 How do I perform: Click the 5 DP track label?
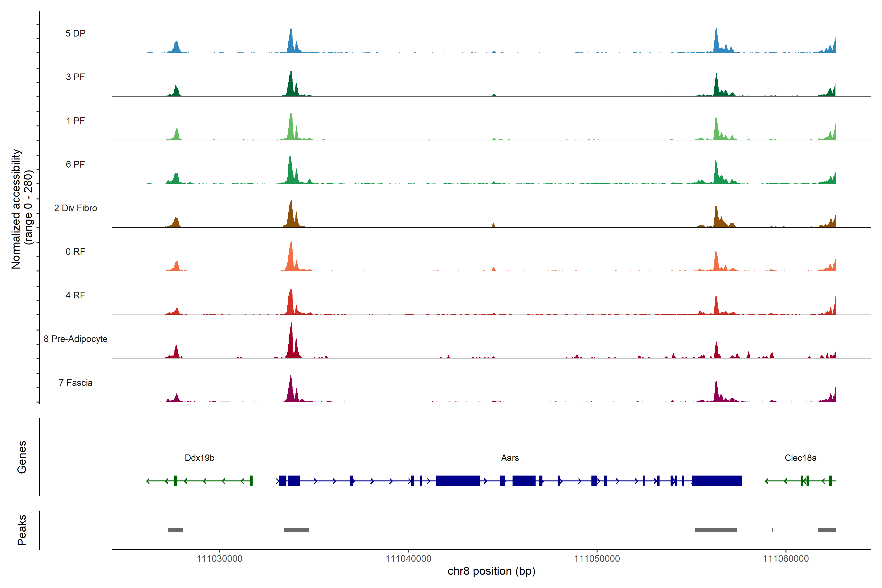pyautogui.click(x=75, y=33)
